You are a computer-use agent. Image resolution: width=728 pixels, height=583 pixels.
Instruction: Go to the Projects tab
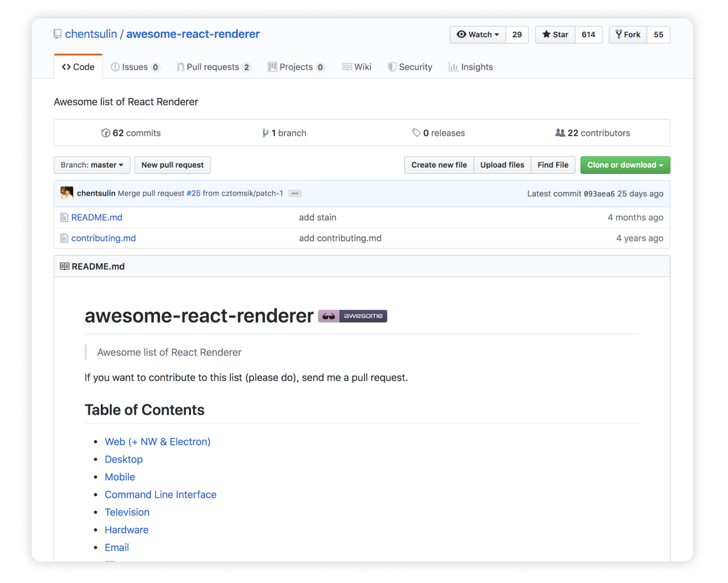297,67
